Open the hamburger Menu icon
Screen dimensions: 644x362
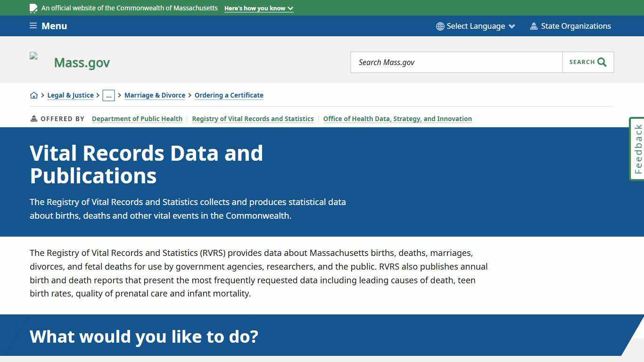(x=33, y=26)
